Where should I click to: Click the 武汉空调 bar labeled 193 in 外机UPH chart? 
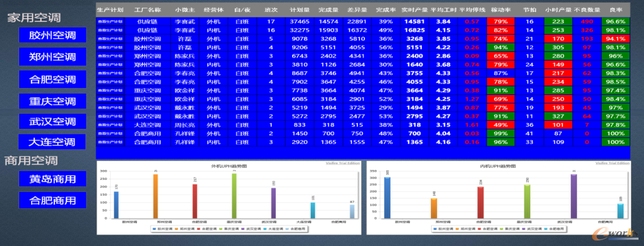[x=273, y=203]
